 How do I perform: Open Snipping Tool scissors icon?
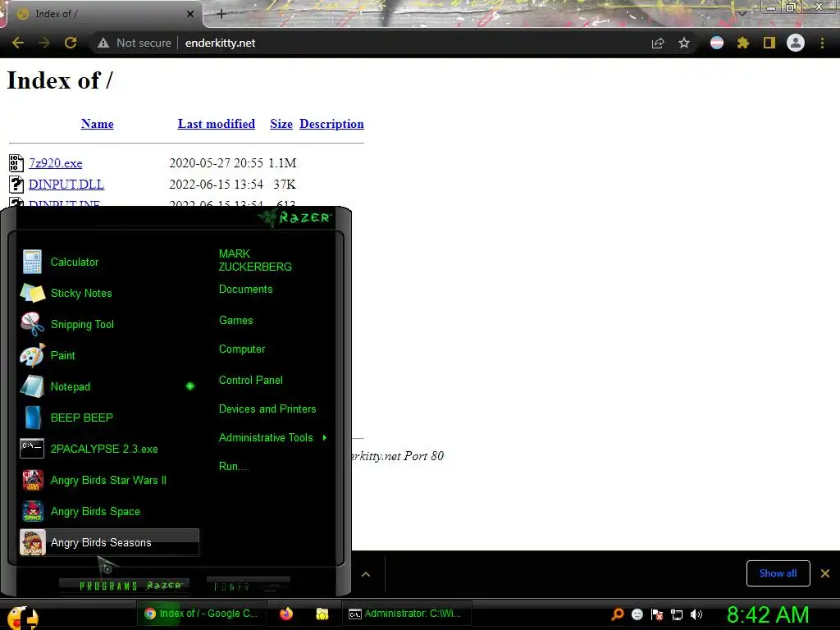(x=32, y=324)
